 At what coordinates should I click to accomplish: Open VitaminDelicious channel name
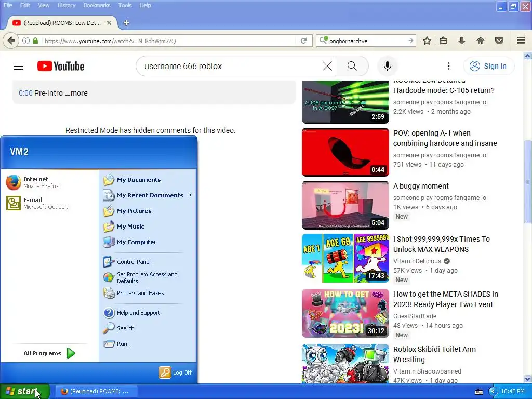[x=417, y=261]
